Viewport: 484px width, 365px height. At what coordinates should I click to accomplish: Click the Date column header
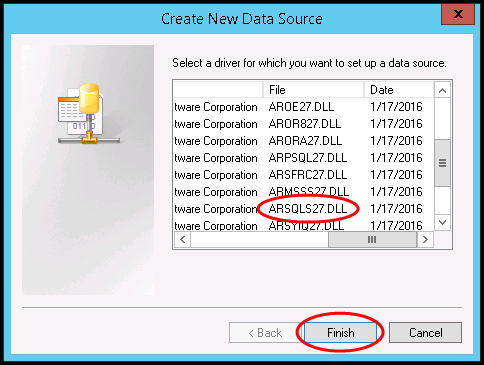click(399, 90)
